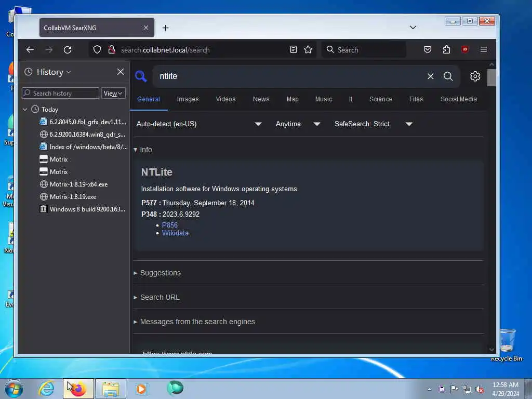Switch to the Images tab

(188, 99)
